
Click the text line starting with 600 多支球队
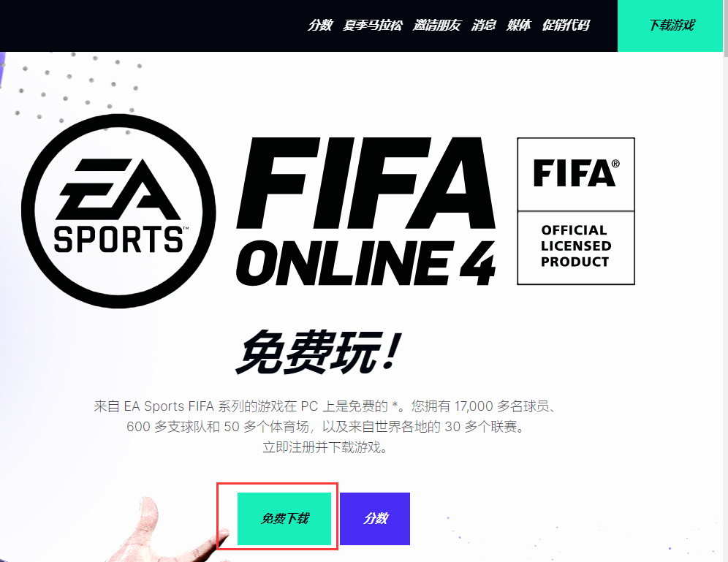tap(325, 427)
